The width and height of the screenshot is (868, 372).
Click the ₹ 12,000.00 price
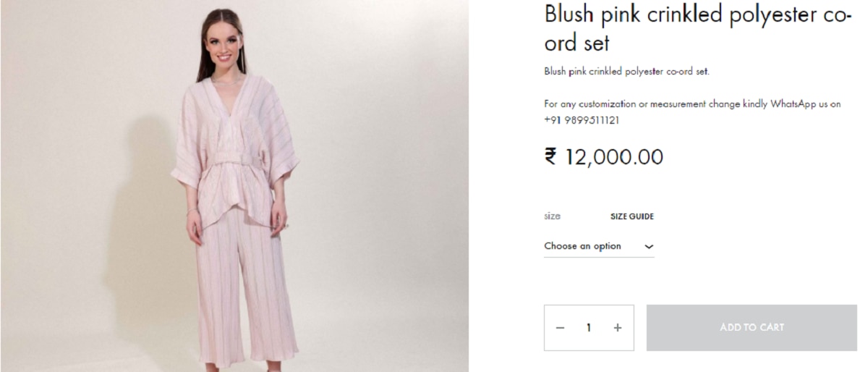pyautogui.click(x=603, y=156)
